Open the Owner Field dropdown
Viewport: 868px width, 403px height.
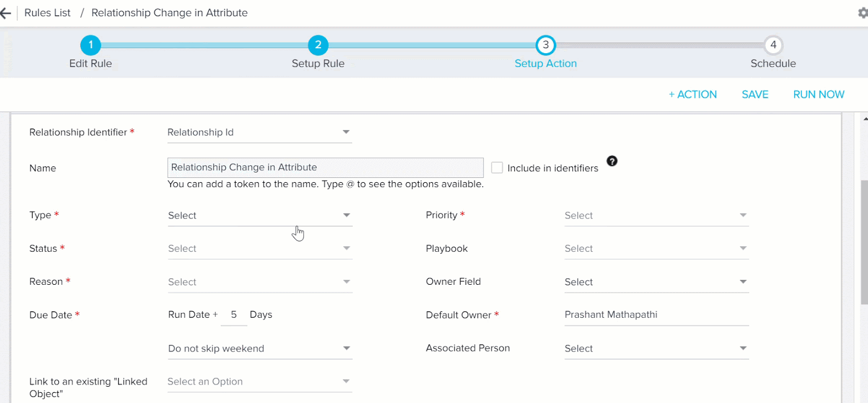[656, 282]
